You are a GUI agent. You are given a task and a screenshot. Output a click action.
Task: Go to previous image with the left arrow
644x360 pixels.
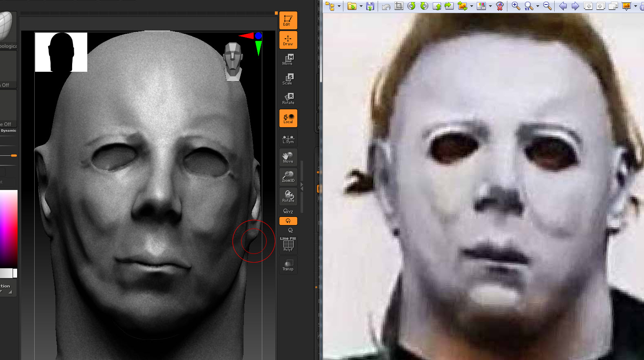[x=563, y=6]
